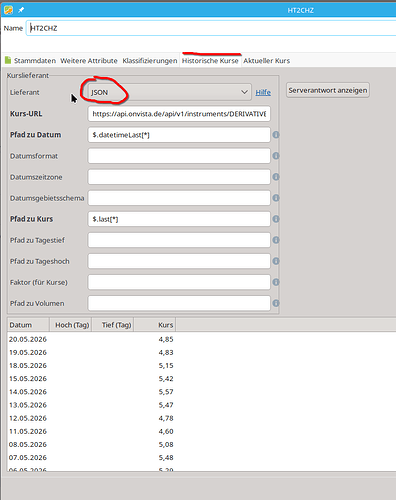This screenshot has width=396, height=500.
Task: Click the Pfad zu Datum input field
Action: [179, 135]
